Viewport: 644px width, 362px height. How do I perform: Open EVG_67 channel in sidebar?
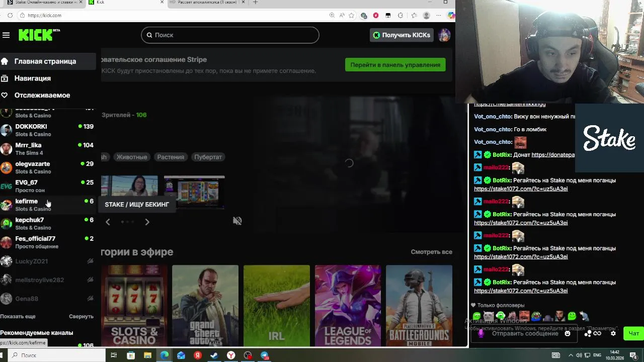point(48,186)
